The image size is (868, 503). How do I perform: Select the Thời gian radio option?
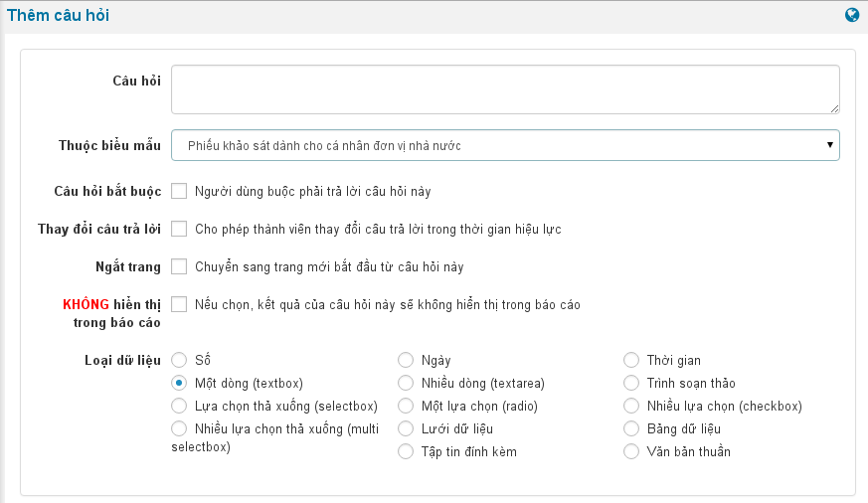(x=631, y=360)
